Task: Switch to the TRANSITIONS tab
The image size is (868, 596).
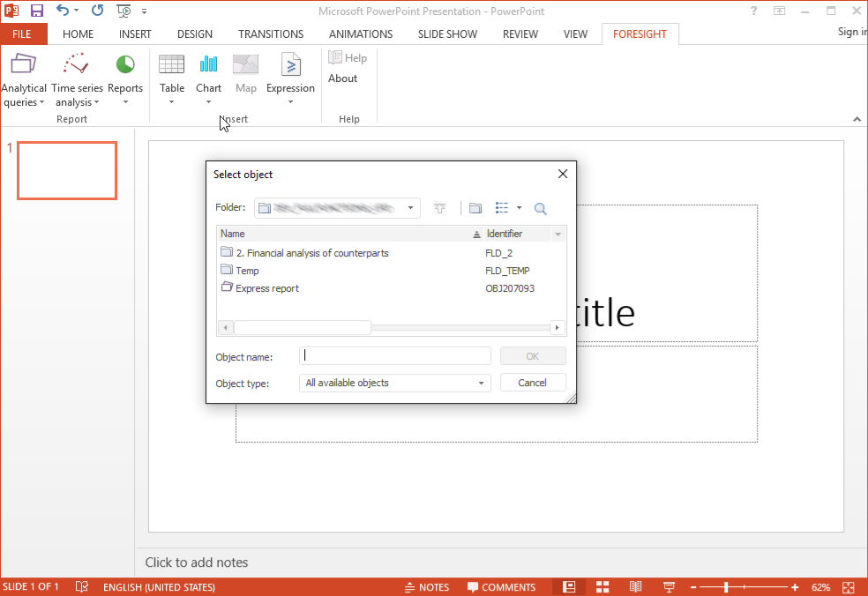Action: 271,34
